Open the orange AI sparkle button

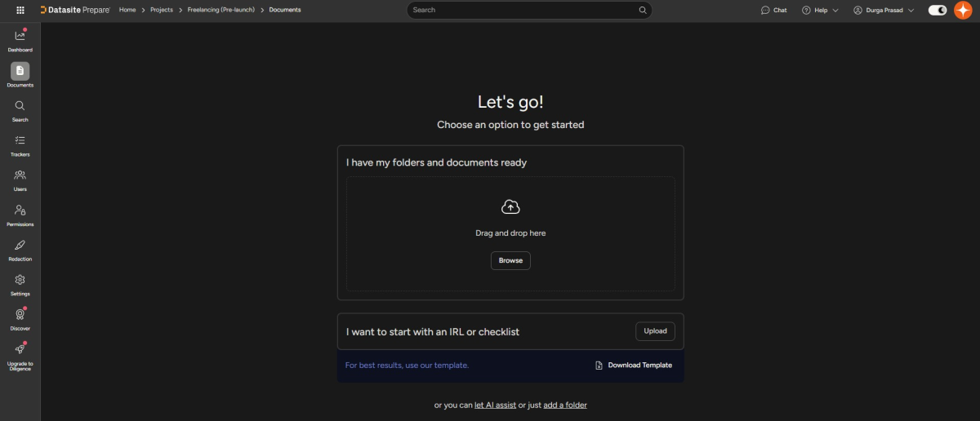(x=963, y=10)
